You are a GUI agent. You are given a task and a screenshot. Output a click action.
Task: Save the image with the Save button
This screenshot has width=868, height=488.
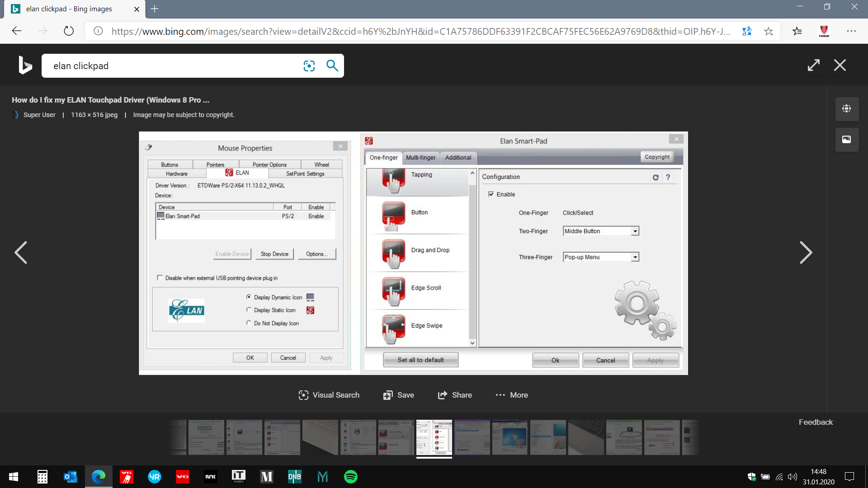coord(399,395)
